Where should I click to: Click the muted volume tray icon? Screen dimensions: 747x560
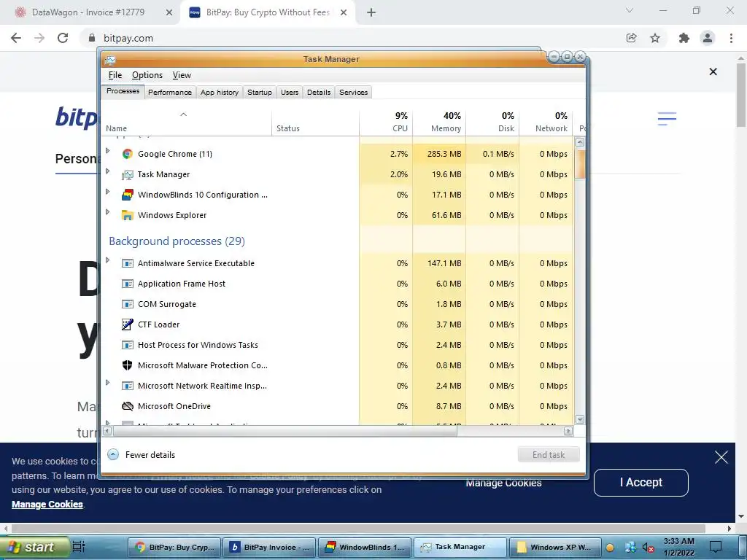coord(648,548)
